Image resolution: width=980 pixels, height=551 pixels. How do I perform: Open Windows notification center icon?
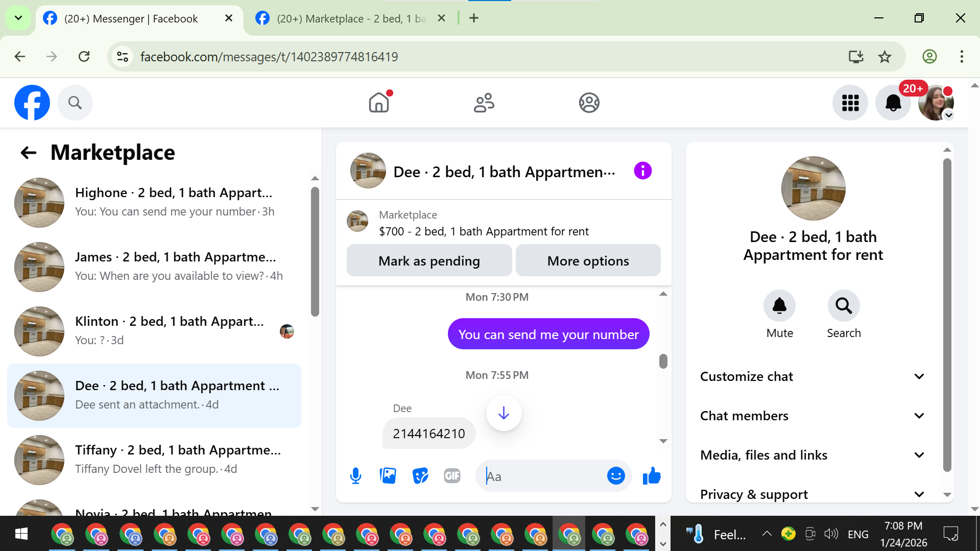coord(951,534)
